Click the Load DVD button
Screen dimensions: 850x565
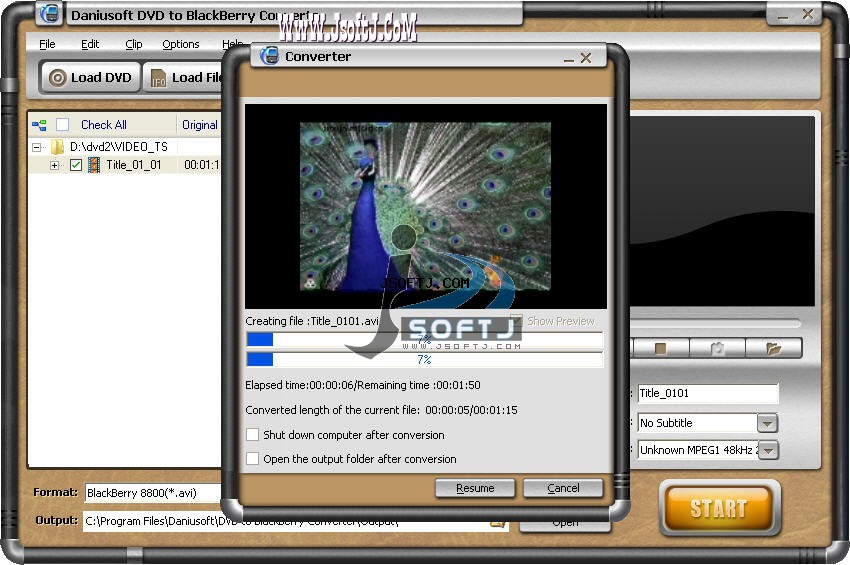90,78
